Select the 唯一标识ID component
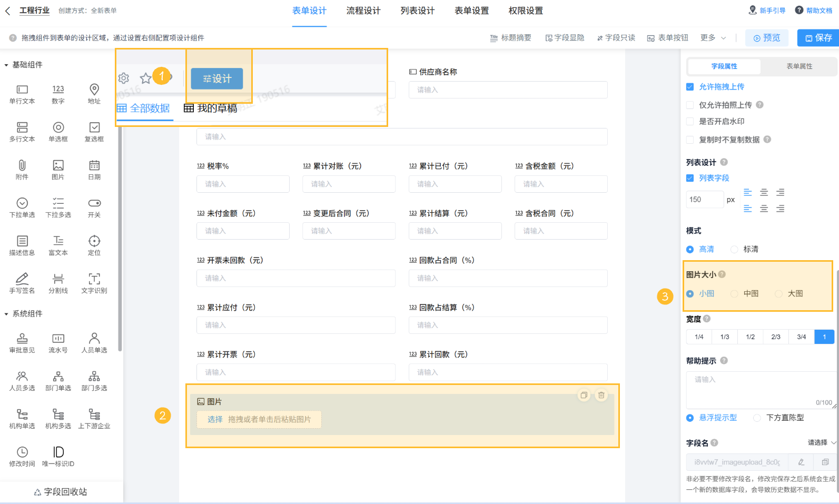 [x=58, y=456]
